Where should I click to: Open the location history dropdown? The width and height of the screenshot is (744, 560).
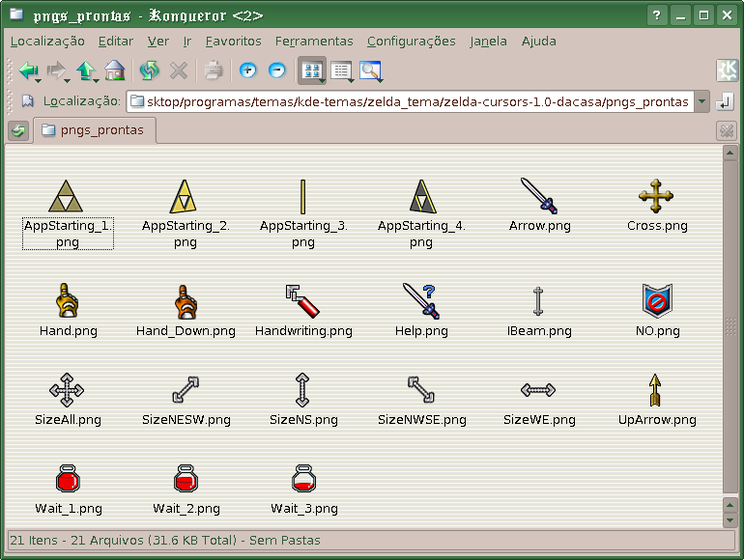[x=701, y=101]
